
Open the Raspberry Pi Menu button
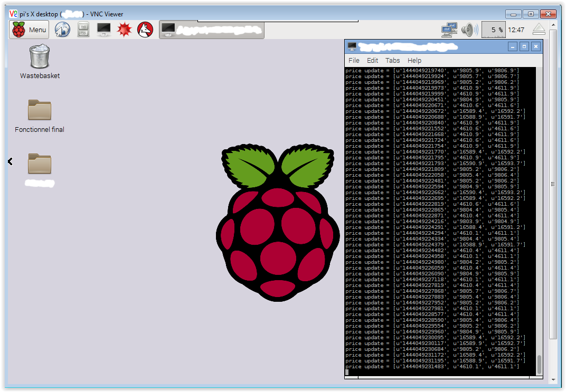click(x=29, y=30)
